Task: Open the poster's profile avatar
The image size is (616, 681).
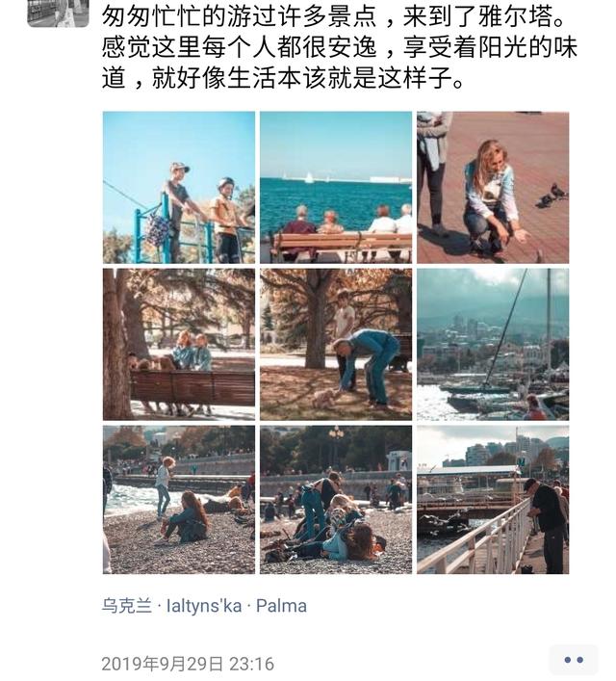Action: click(58, 13)
